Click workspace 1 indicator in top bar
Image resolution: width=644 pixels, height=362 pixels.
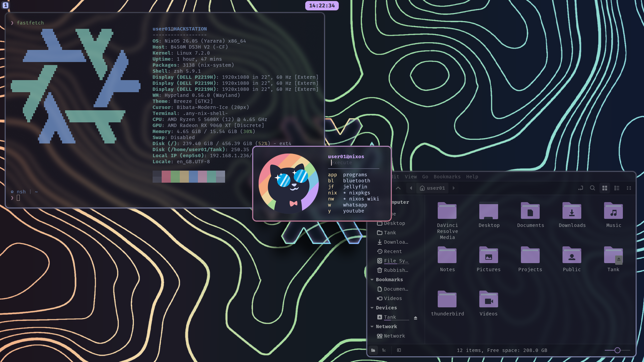[5, 5]
